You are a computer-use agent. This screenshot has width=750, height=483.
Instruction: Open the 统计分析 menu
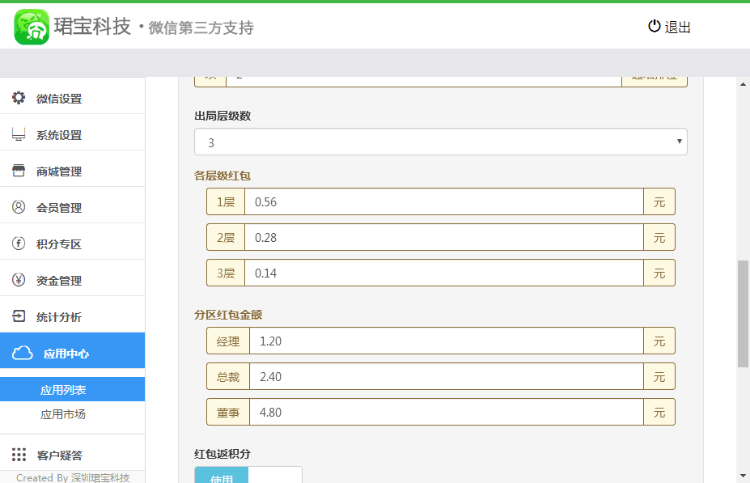[73, 315]
